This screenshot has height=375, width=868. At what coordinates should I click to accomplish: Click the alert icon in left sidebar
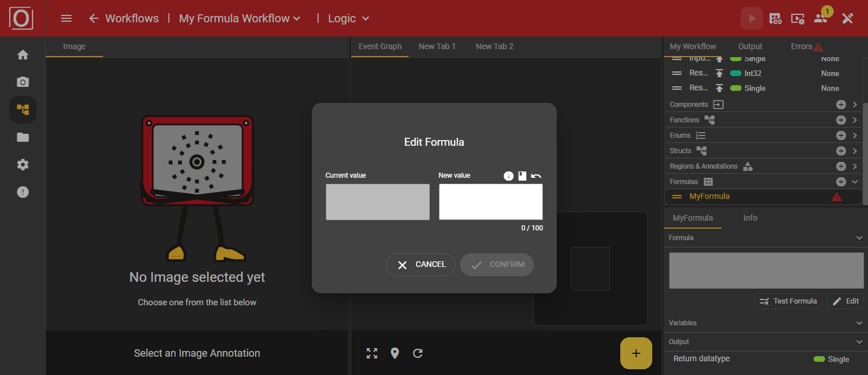tap(22, 192)
